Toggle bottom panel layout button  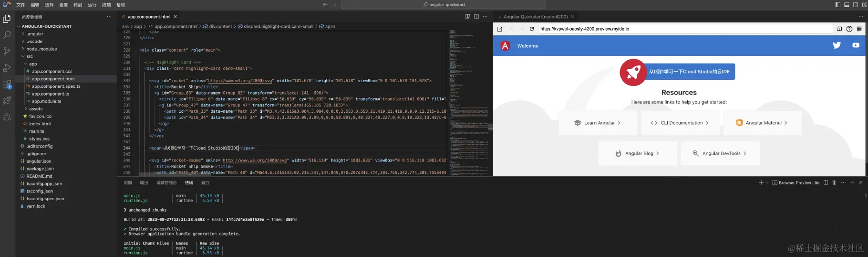(x=847, y=5)
